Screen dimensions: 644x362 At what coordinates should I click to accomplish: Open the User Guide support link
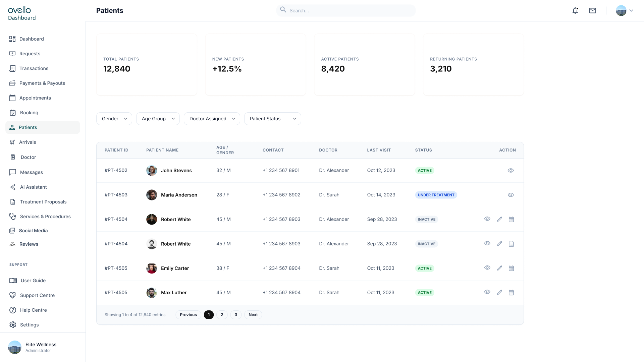(x=43, y=281)
